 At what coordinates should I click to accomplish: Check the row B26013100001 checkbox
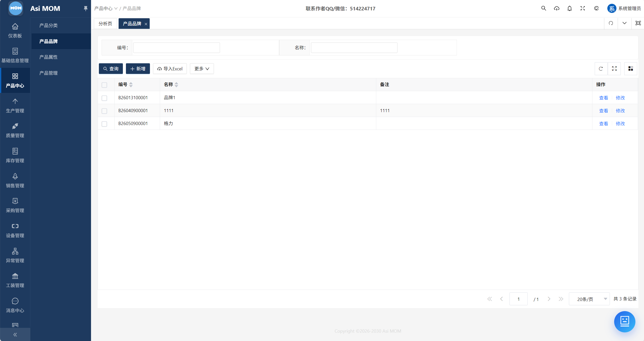coord(104,98)
